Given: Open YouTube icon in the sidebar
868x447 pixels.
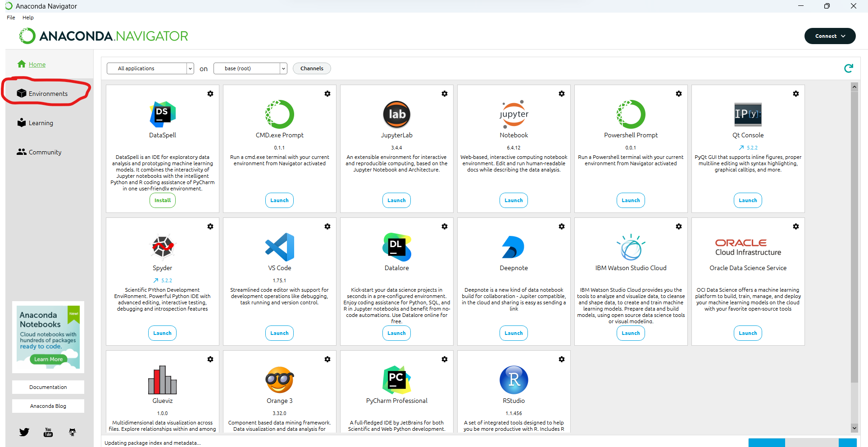Looking at the screenshot, I should click(x=48, y=433).
